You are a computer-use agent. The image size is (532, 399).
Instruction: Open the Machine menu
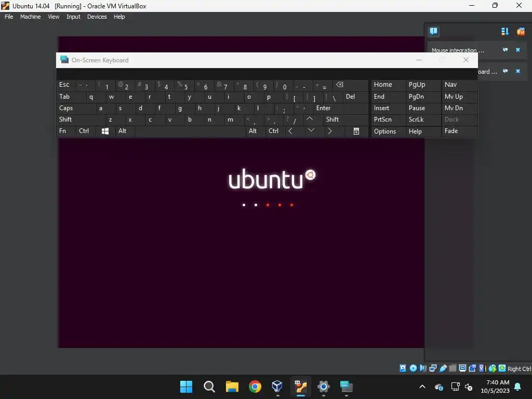point(30,17)
